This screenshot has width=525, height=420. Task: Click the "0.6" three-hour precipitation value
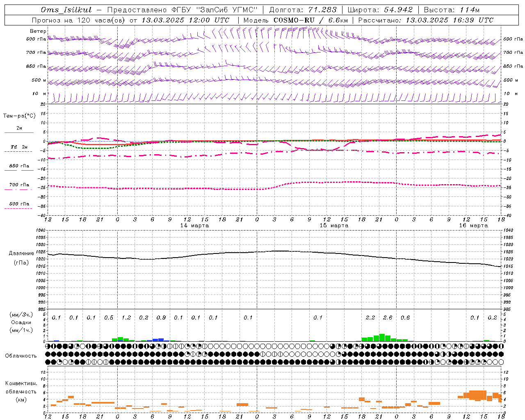[405, 317]
